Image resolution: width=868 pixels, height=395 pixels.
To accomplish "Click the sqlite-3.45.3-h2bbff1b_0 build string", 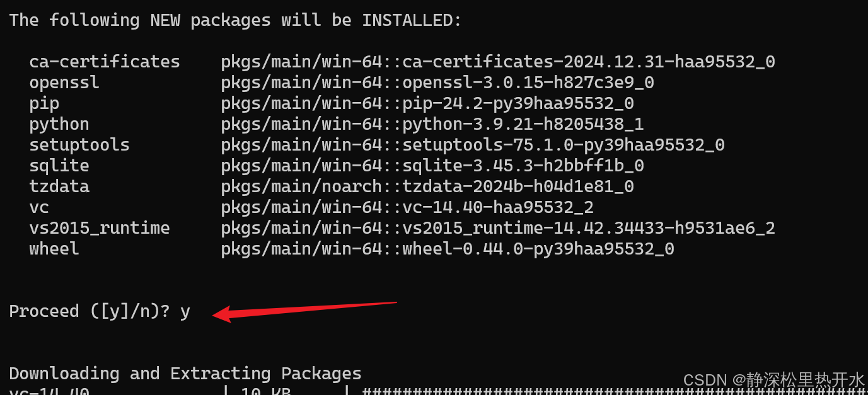I will click(x=523, y=166).
